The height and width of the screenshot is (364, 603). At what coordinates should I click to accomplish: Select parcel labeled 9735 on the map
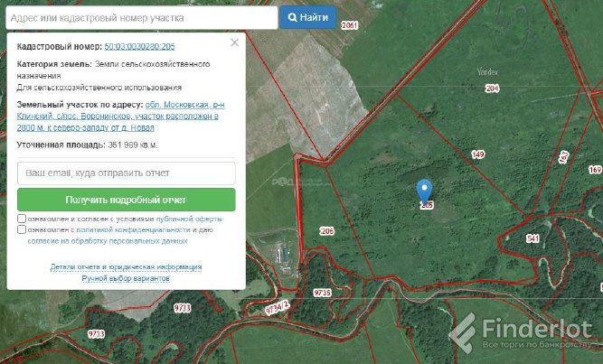(322, 293)
